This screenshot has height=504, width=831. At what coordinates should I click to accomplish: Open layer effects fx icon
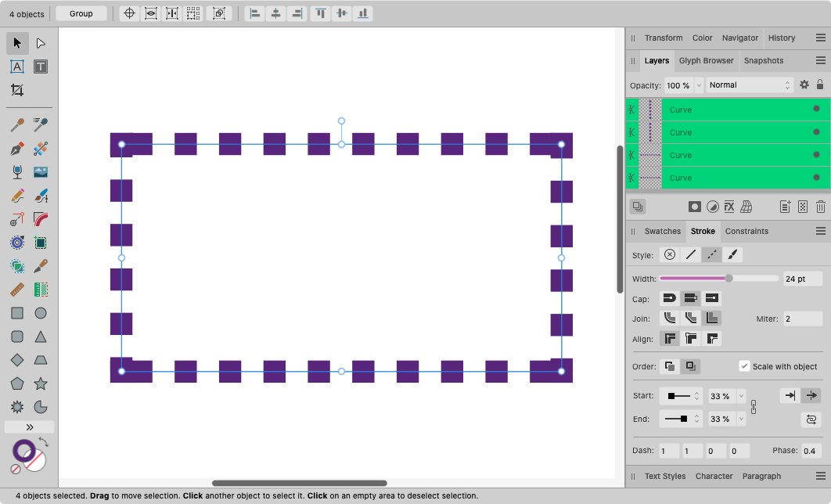tap(729, 207)
